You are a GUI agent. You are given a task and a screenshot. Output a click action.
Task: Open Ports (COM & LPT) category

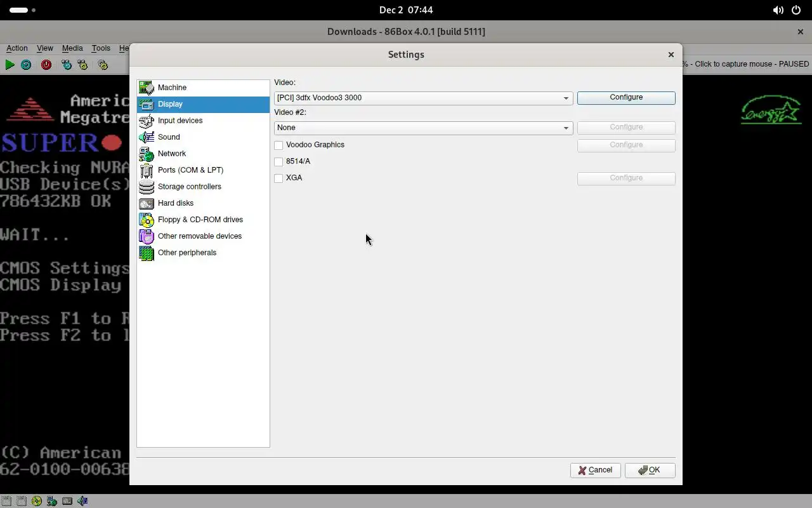click(x=203, y=170)
